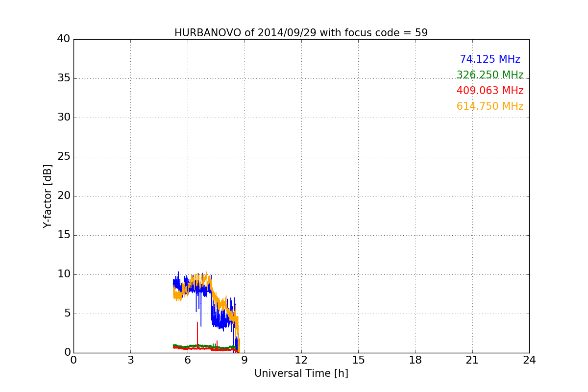Click the Universal Time [h] axis label
Viewport: 588px width, 392px height.
(301, 373)
